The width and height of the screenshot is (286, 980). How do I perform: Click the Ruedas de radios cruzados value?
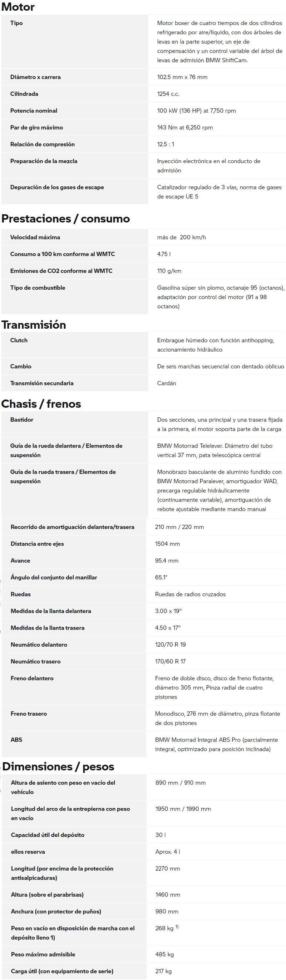[x=190, y=594]
